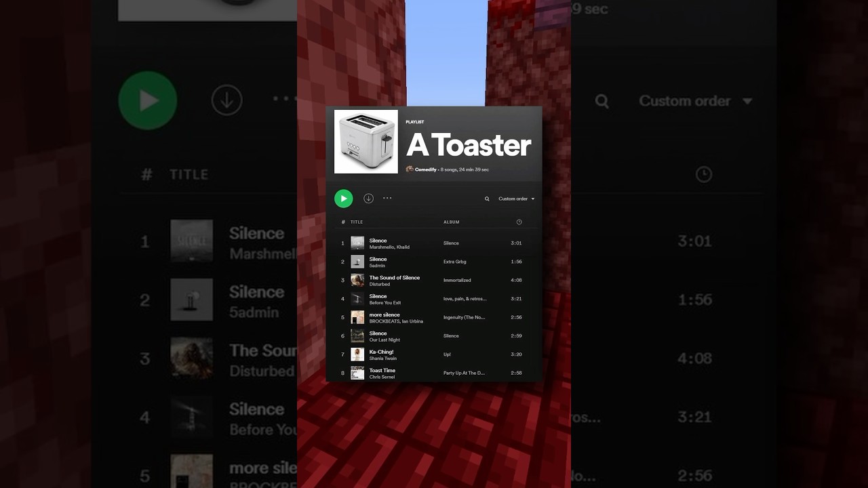
Task: Select The Sound of Silence cover art
Action: point(357,280)
